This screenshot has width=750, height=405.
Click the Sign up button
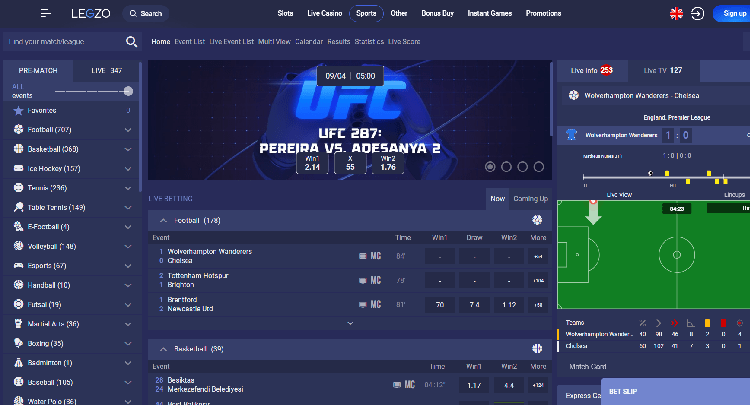tap(731, 14)
